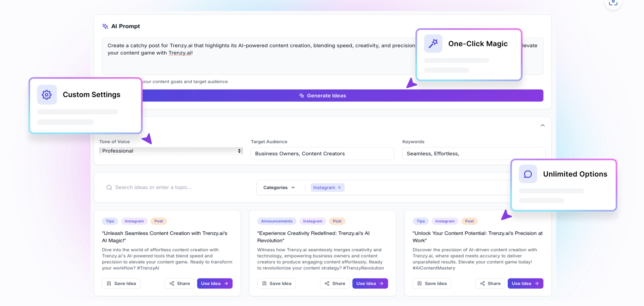The image size is (644, 306).
Task: Click the sparkle icon on the Generate Ideas button
Action: (302, 96)
